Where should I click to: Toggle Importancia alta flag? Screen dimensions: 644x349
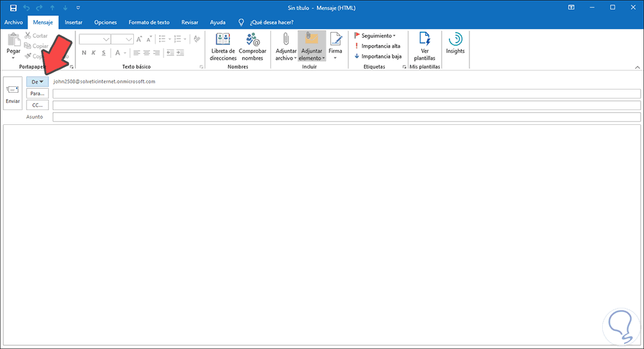coord(377,46)
